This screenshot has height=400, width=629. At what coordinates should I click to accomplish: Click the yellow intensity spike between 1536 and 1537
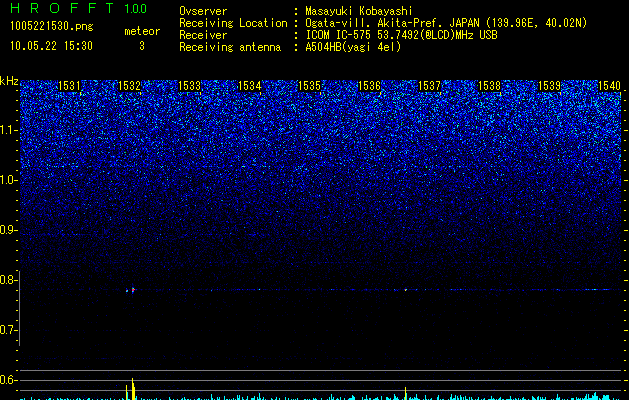[406, 393]
